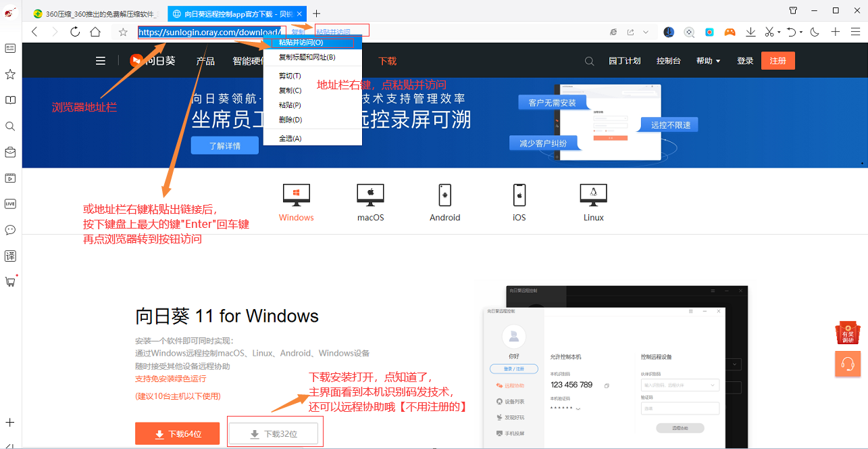This screenshot has width=868, height=449.
Task: Choose 全选(A) in the context menu
Action: 312,139
